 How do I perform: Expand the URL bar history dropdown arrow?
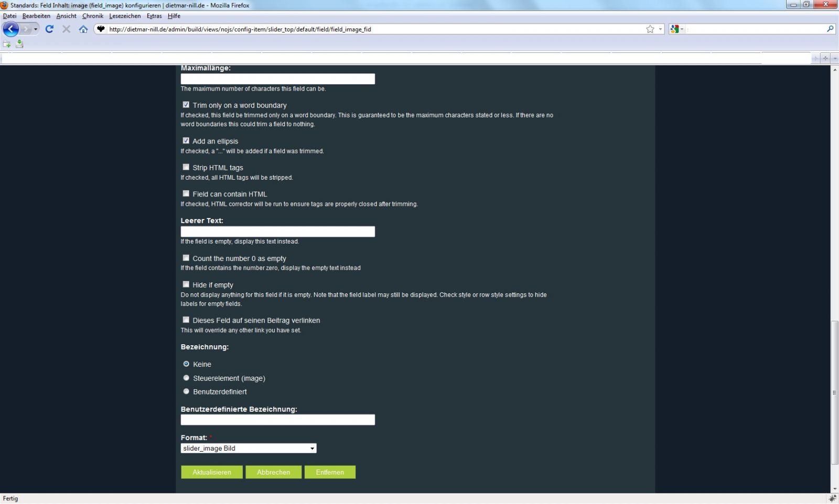661,29
